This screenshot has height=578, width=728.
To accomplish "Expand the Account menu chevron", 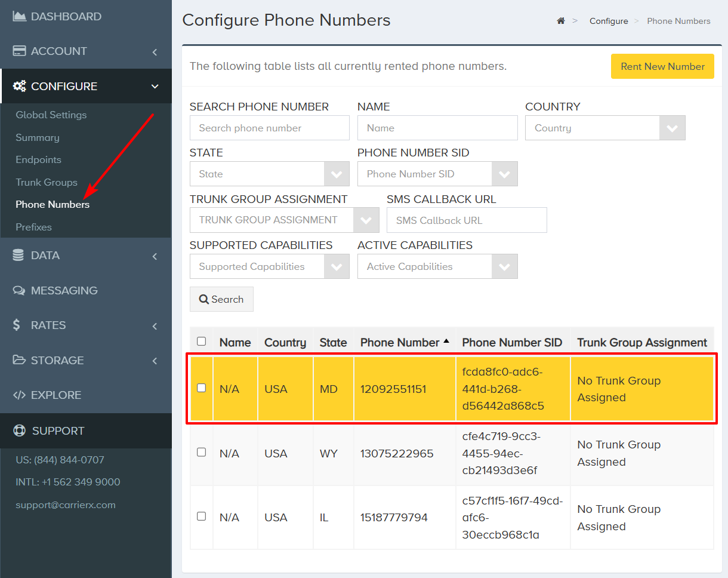I will point(155,52).
